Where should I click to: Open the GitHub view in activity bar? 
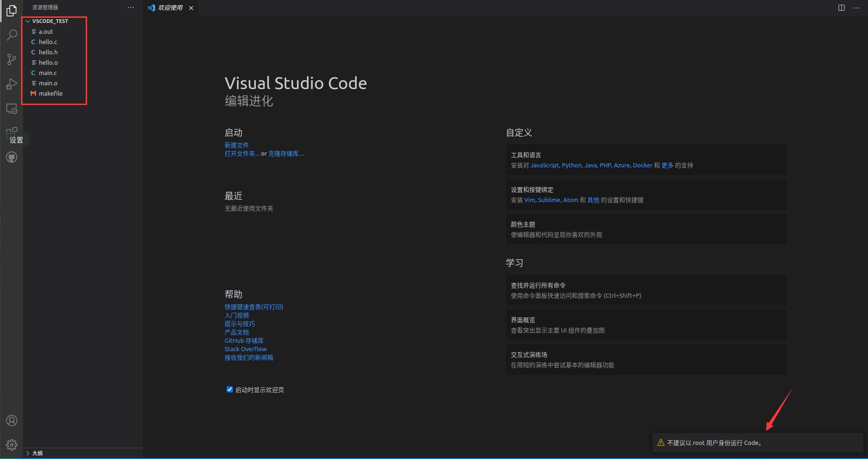12,157
